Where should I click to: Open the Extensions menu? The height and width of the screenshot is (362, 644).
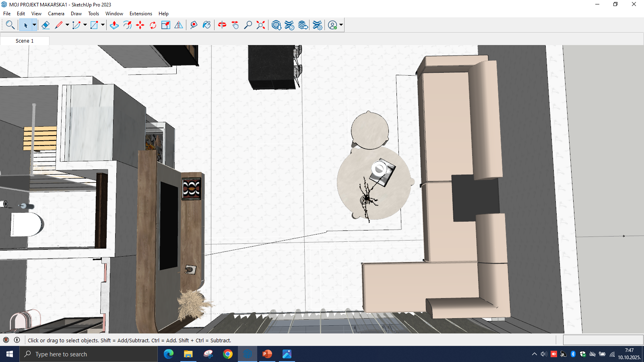pos(140,14)
